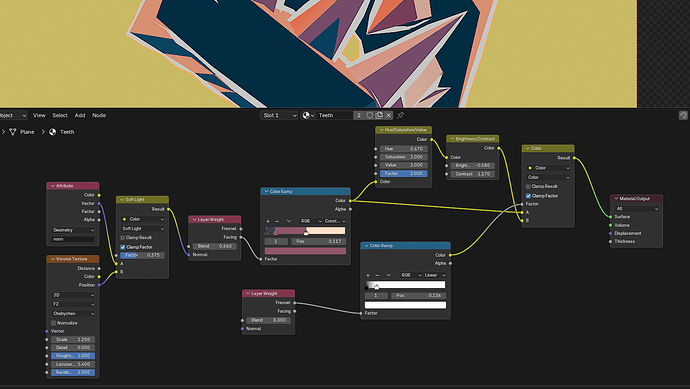Collapse the Attribute node

[x=53, y=186]
